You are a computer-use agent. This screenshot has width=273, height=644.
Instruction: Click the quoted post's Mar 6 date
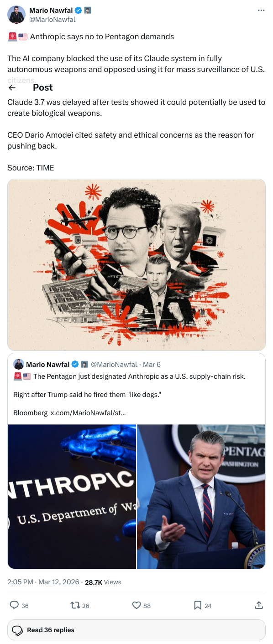click(x=152, y=364)
